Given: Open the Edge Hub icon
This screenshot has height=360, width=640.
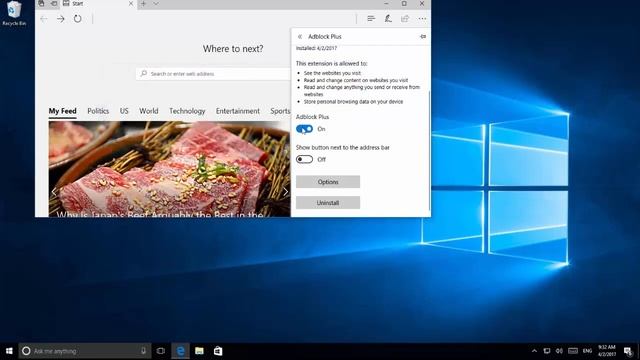Looking at the screenshot, I should 371,19.
